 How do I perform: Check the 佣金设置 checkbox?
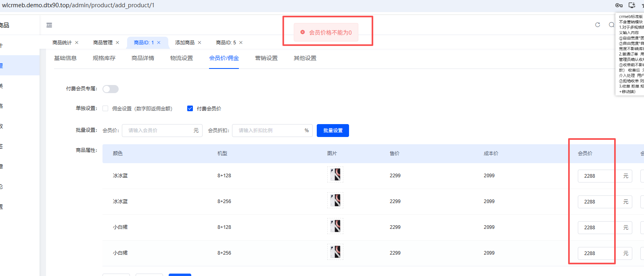coord(105,108)
